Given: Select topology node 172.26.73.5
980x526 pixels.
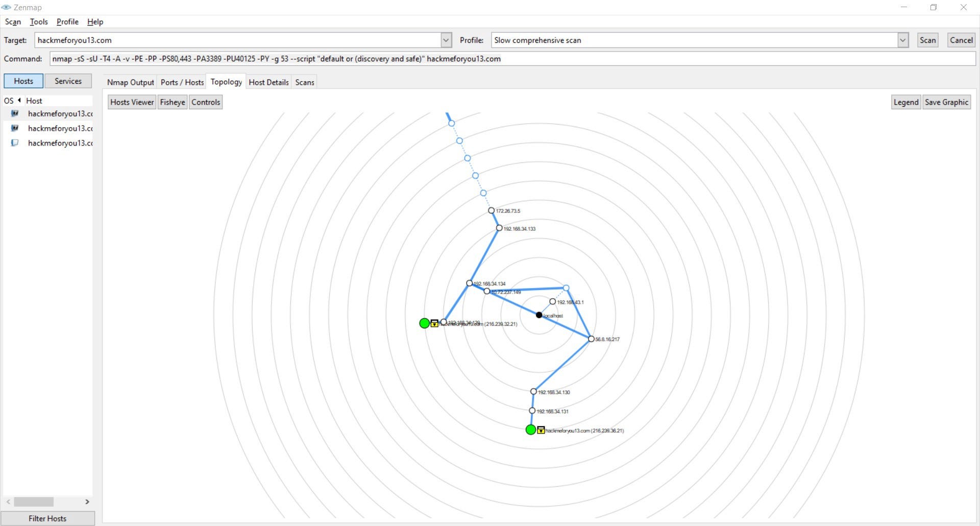Looking at the screenshot, I should pos(491,210).
